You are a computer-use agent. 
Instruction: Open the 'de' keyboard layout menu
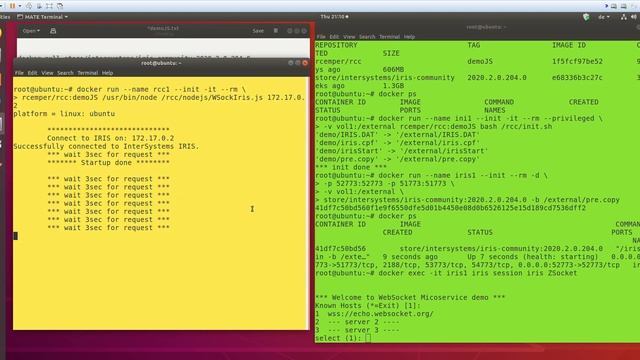(x=604, y=17)
